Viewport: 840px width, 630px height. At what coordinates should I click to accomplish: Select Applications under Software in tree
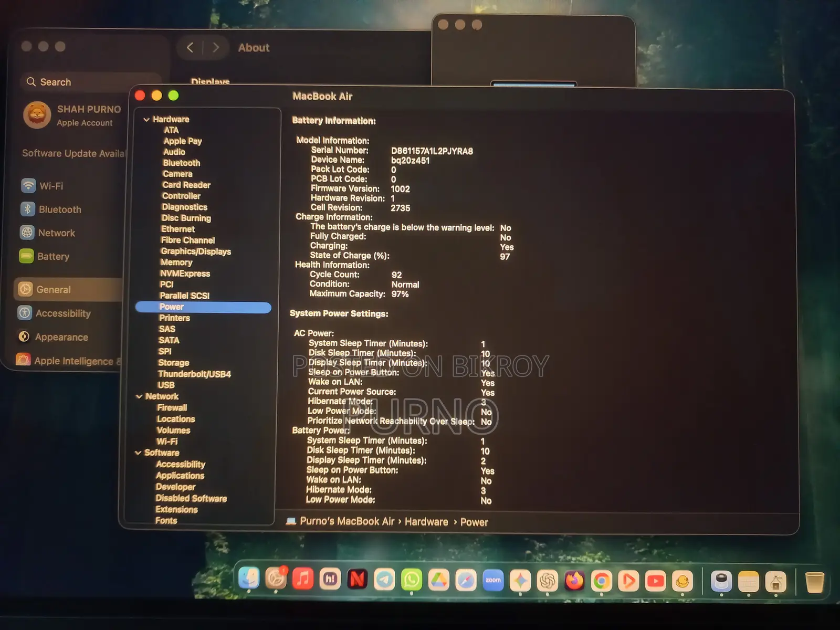[180, 476]
